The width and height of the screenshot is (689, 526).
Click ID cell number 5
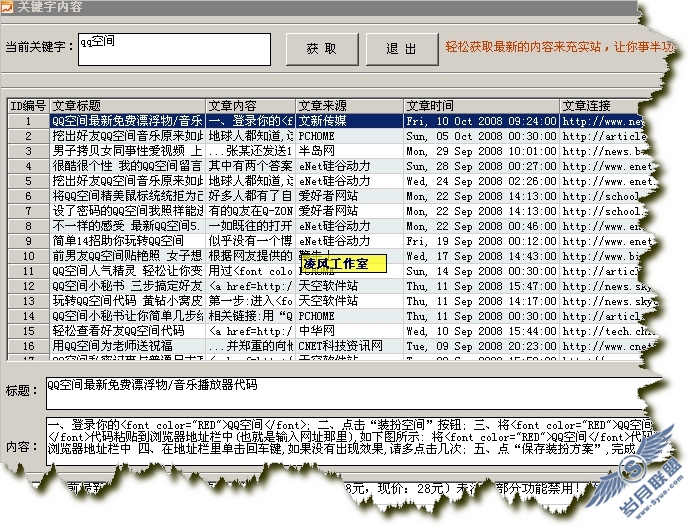tap(29, 181)
